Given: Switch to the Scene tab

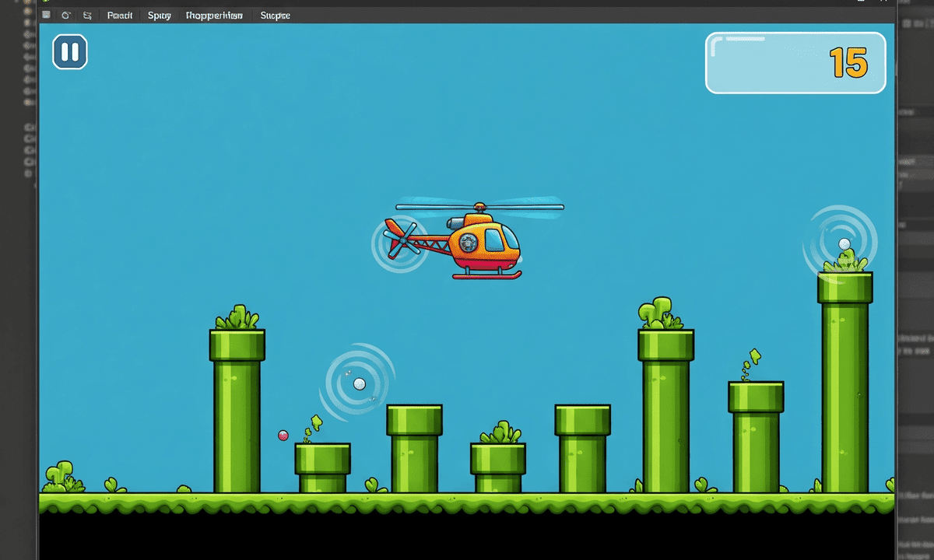Looking at the screenshot, I should tap(275, 15).
